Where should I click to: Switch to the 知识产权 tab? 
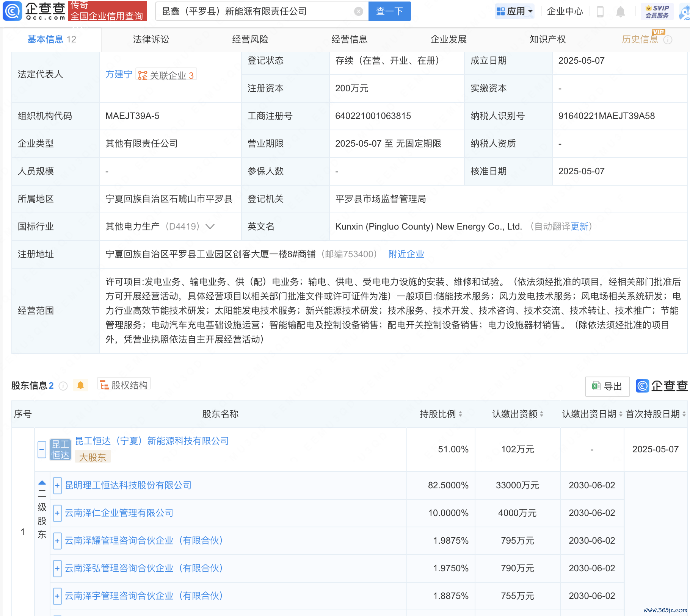tap(547, 39)
